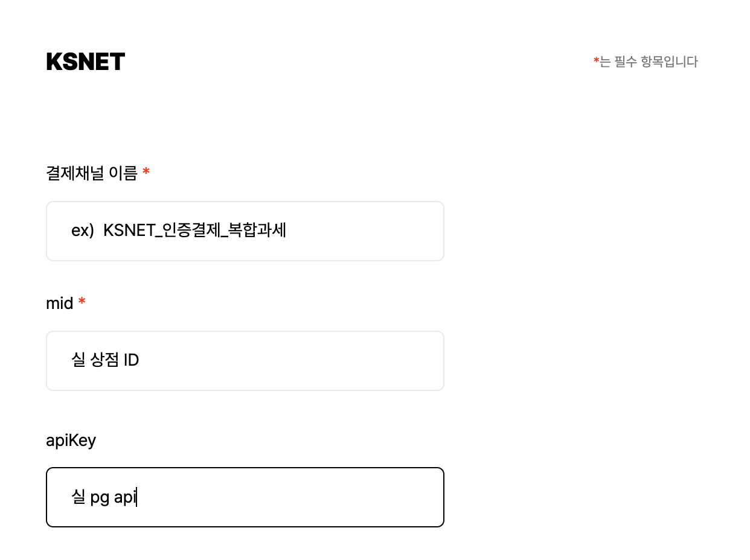Click the red asterisk beside mid
Viewport: 750px width, 560px height.
point(82,302)
